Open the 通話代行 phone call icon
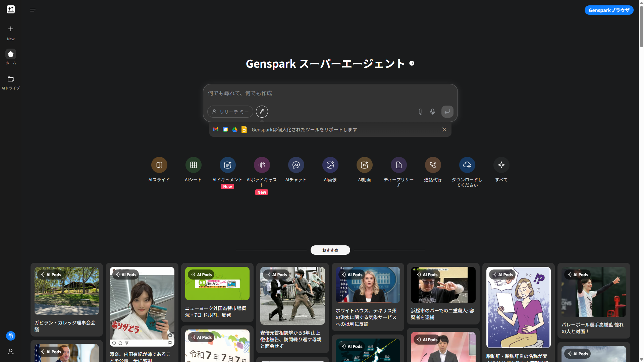Viewport: 644px width, 362px height. (433, 165)
